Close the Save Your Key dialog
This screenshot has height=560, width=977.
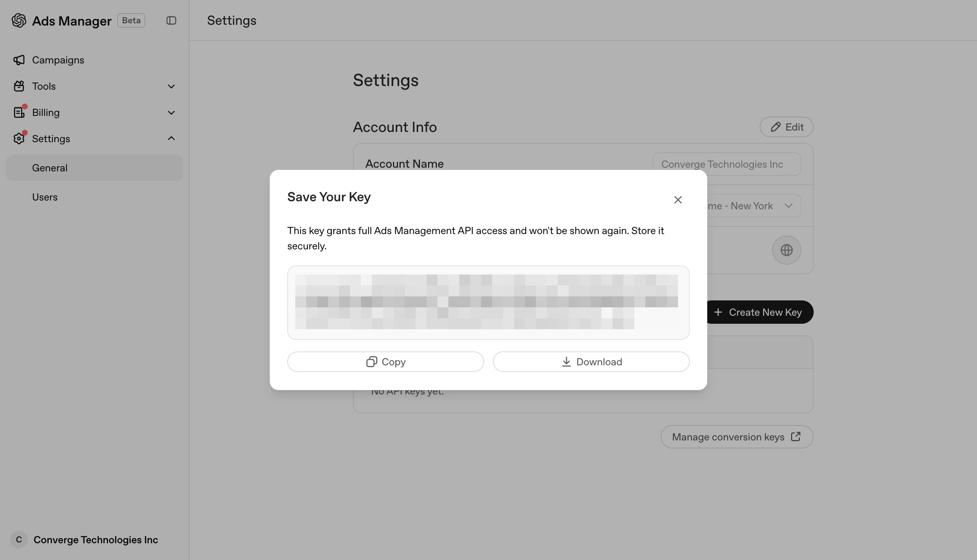(x=677, y=200)
